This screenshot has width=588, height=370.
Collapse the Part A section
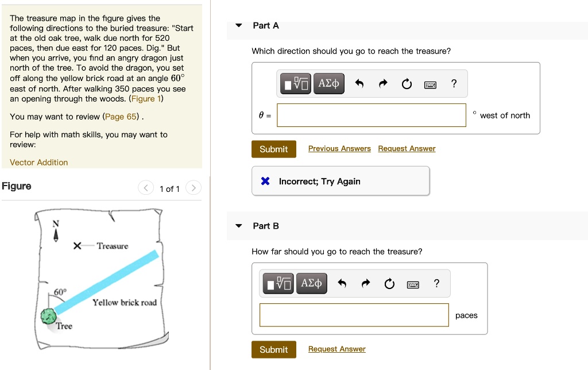239,26
